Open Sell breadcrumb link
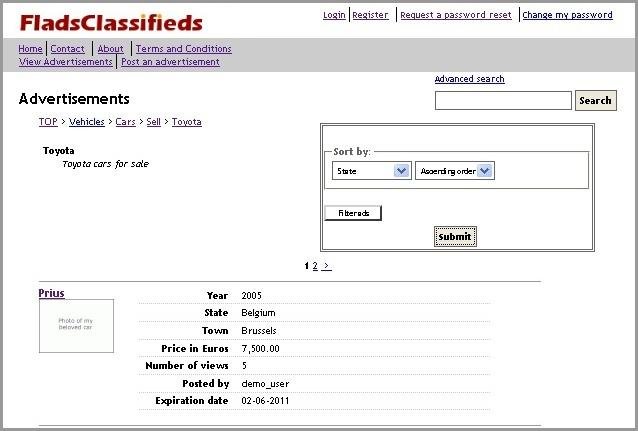 point(153,122)
